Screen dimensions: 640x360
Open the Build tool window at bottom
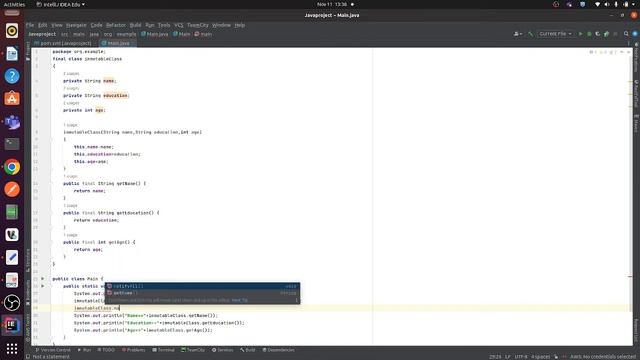(x=248, y=350)
